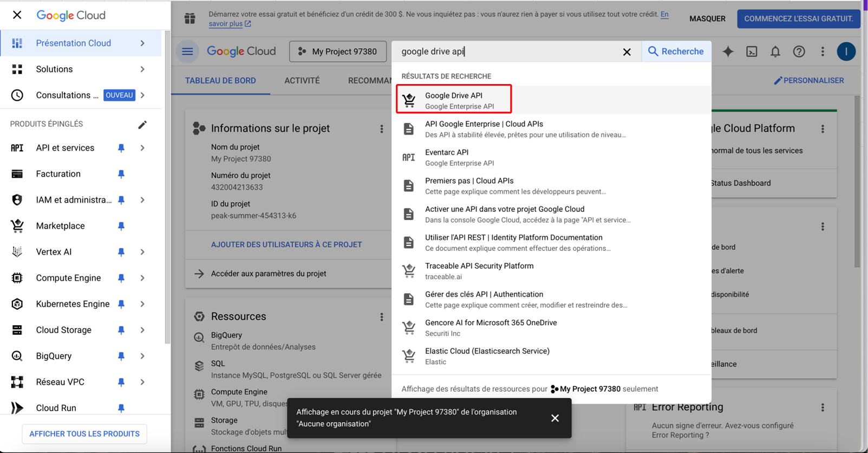868x453 pixels.
Task: Unpin Facturation from pinned products
Action: tap(121, 174)
